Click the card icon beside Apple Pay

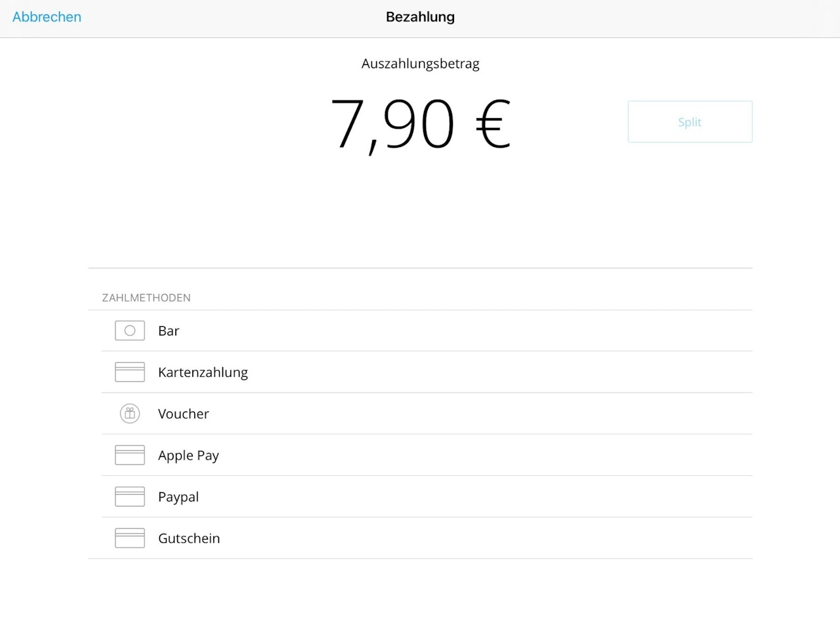pyautogui.click(x=130, y=456)
